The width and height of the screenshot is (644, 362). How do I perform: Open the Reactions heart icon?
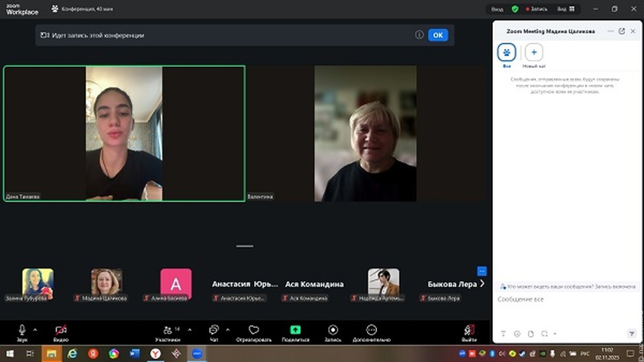[254, 330]
